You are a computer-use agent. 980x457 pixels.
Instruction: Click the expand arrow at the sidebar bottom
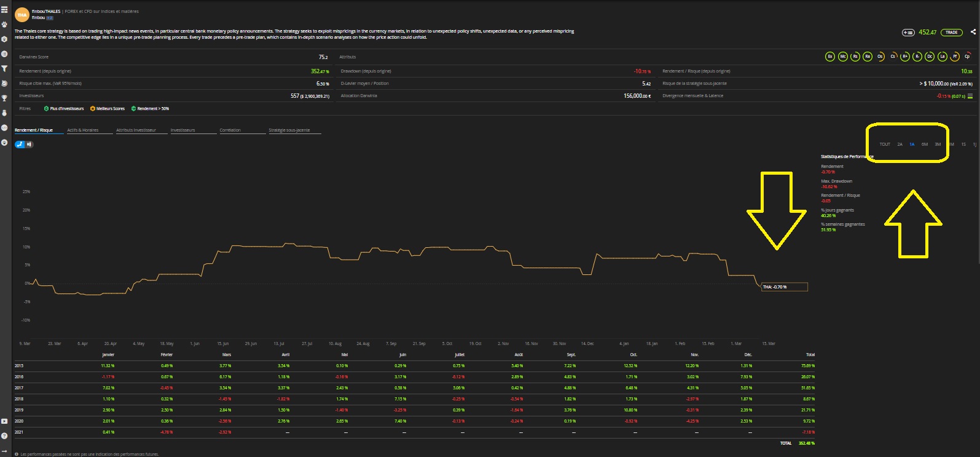4,451
